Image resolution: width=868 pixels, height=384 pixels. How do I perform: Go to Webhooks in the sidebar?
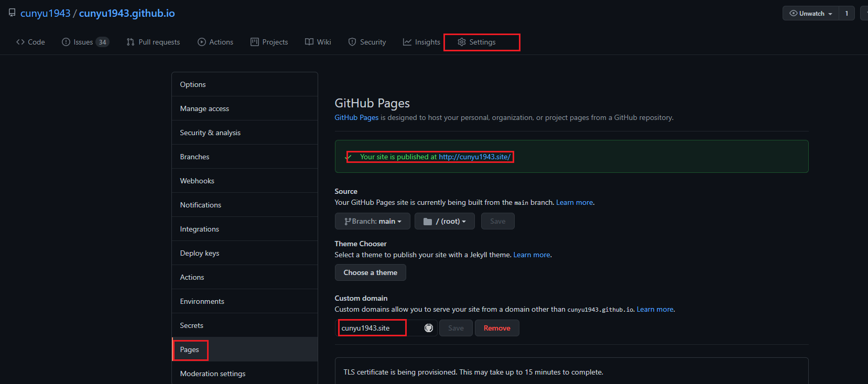click(x=197, y=181)
